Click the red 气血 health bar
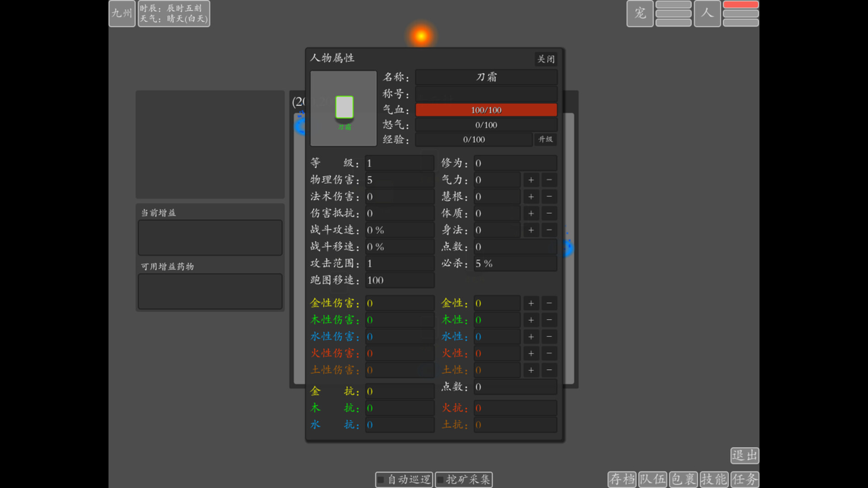The width and height of the screenshot is (868, 488). click(486, 109)
